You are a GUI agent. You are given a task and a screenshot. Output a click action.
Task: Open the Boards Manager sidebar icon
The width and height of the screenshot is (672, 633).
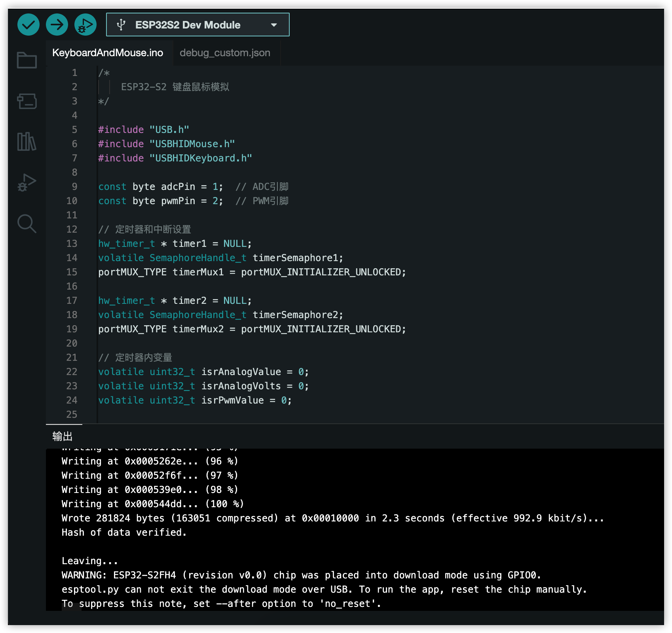pyautogui.click(x=27, y=101)
